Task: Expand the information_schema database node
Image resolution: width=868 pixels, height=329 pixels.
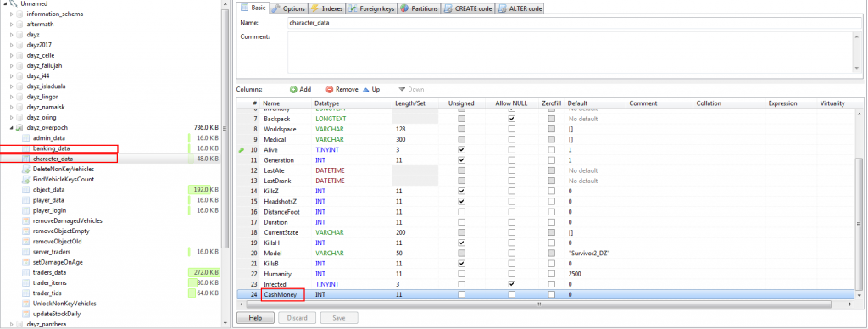Action: click(x=12, y=14)
